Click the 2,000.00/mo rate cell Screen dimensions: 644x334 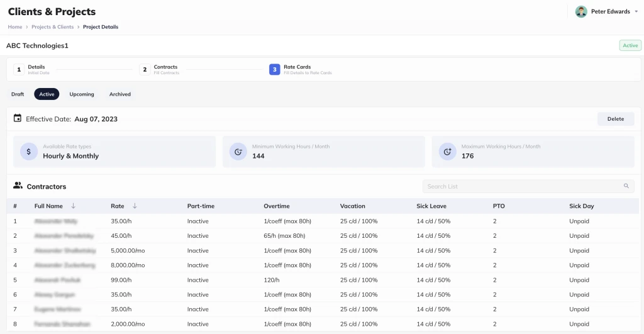pyautogui.click(x=128, y=324)
